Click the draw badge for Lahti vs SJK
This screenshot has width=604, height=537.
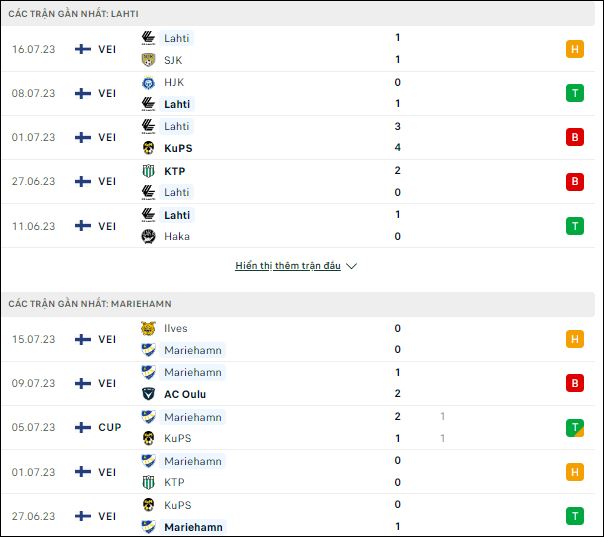(x=575, y=49)
